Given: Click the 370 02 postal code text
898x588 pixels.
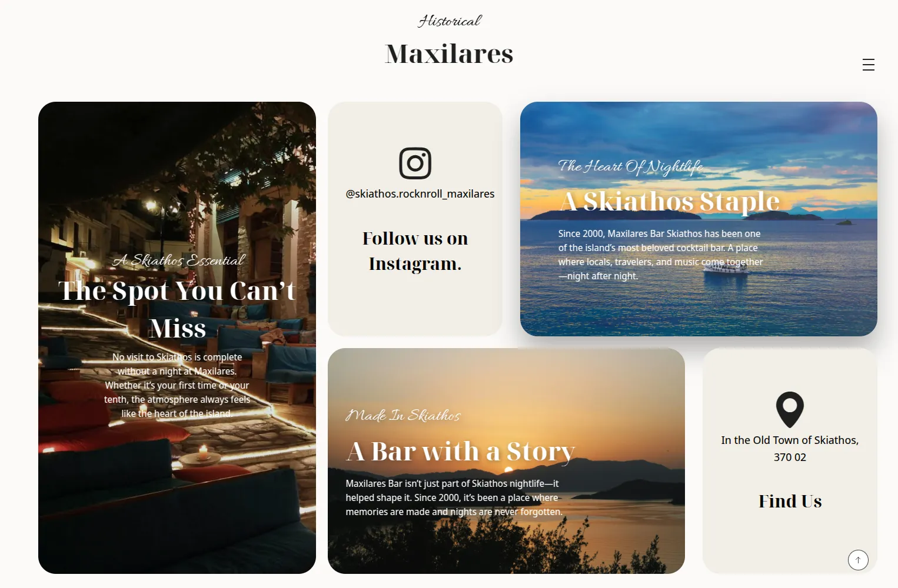Looking at the screenshot, I should click(x=790, y=457).
